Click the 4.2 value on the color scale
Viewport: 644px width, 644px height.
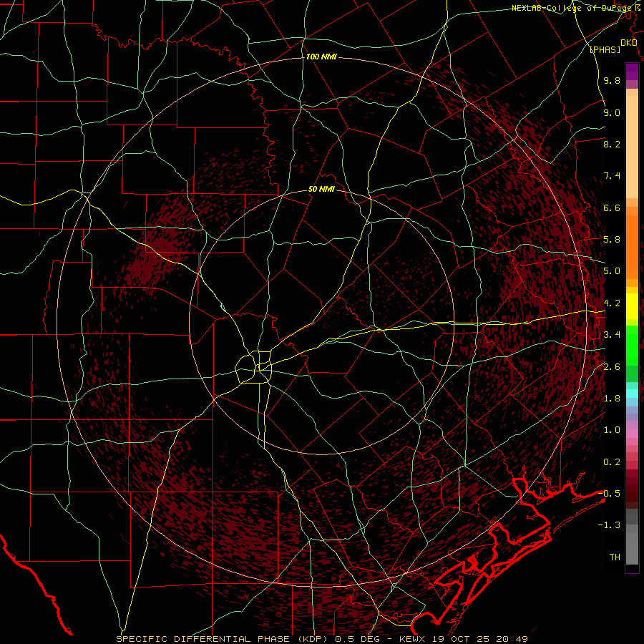pos(612,303)
